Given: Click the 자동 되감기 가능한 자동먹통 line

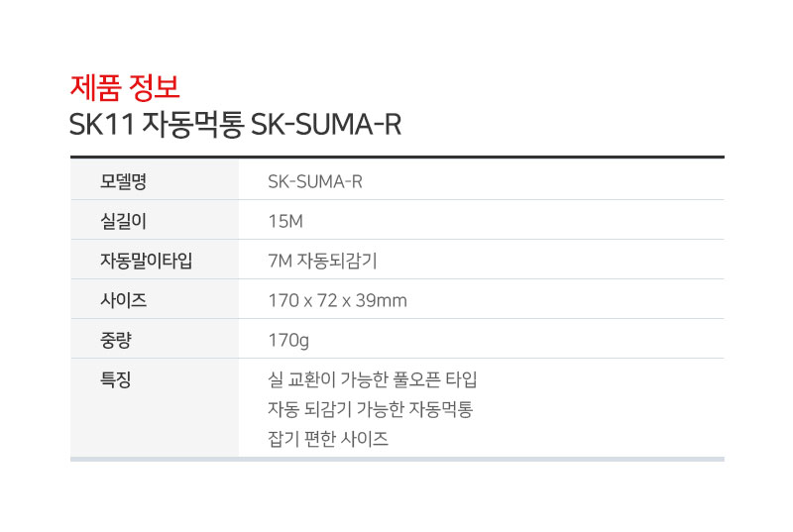Looking at the screenshot, I should tap(370, 409).
